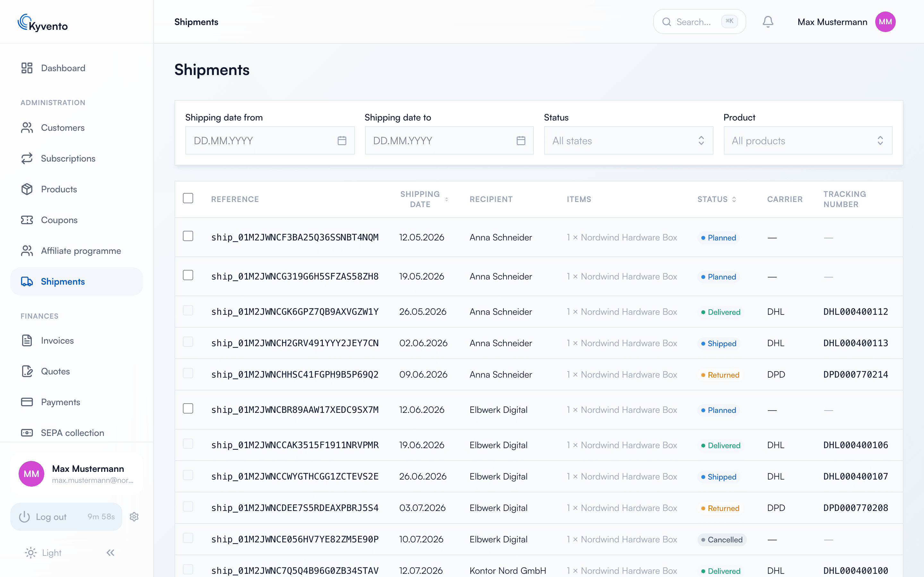Open shipment reference ship_01M2JWNCGK6GPZ7QB9AXVGZW1Y
Image resolution: width=924 pixels, height=577 pixels.
pos(295,312)
